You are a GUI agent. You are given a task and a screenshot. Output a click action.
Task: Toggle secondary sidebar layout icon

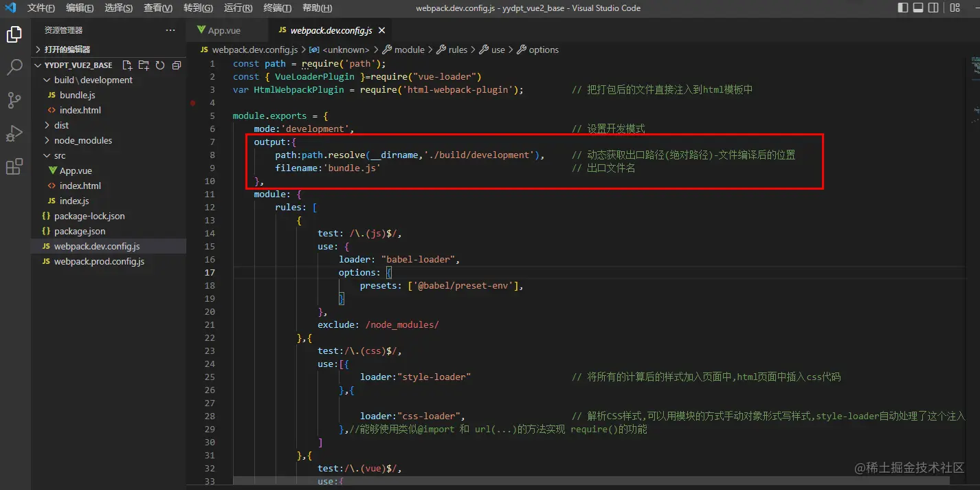[x=933, y=8]
